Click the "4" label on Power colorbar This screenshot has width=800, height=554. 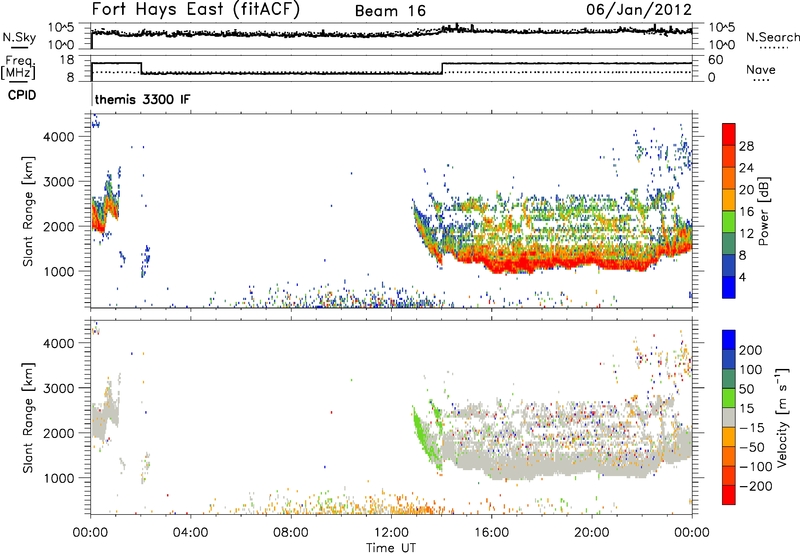(x=743, y=277)
